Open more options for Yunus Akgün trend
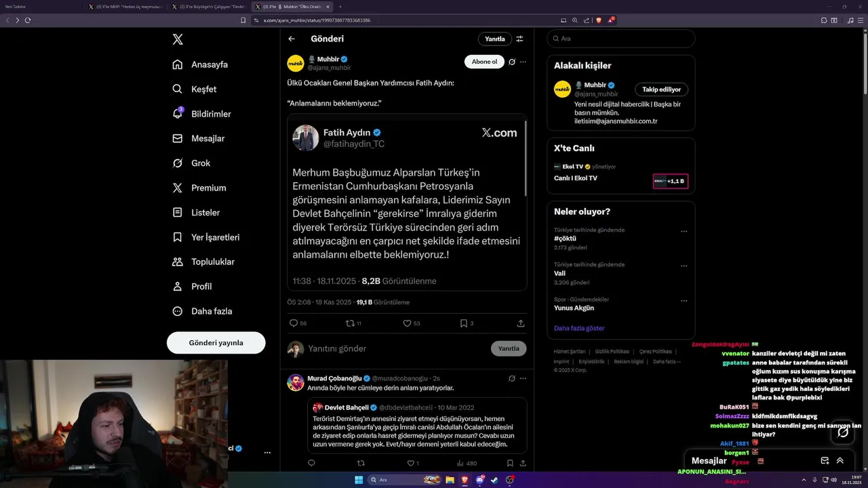The image size is (868, 488). click(x=684, y=300)
